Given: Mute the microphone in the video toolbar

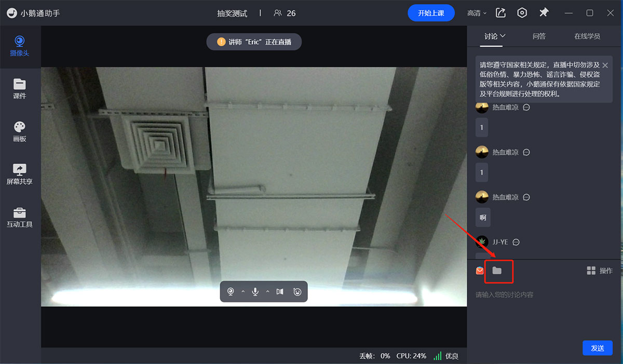Looking at the screenshot, I should coord(255,292).
